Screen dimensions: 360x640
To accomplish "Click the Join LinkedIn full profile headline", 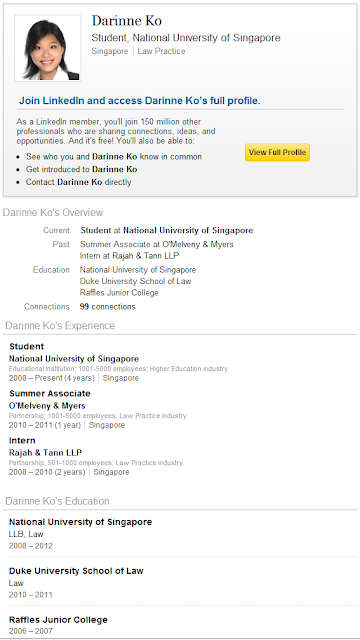I will (140, 101).
